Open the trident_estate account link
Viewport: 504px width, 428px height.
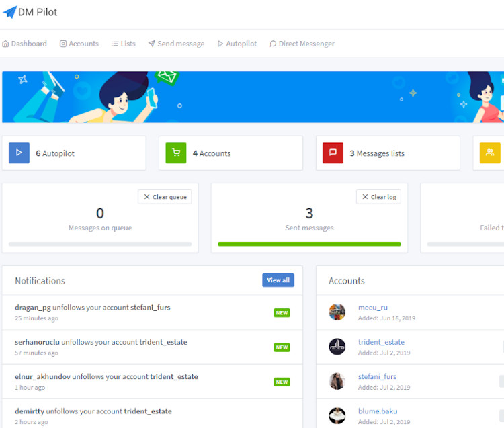pyautogui.click(x=381, y=342)
